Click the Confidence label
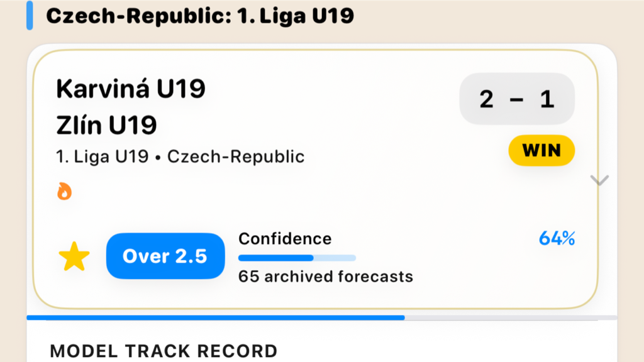The image size is (644, 362). 285,239
